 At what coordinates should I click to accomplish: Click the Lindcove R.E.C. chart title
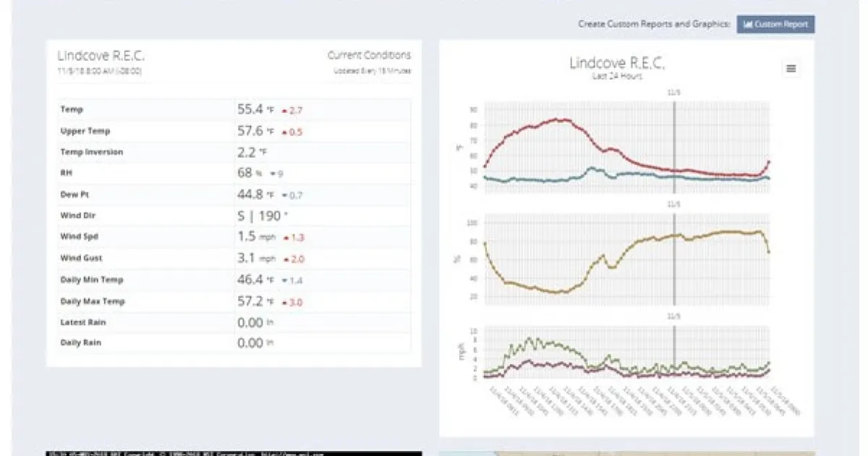616,63
